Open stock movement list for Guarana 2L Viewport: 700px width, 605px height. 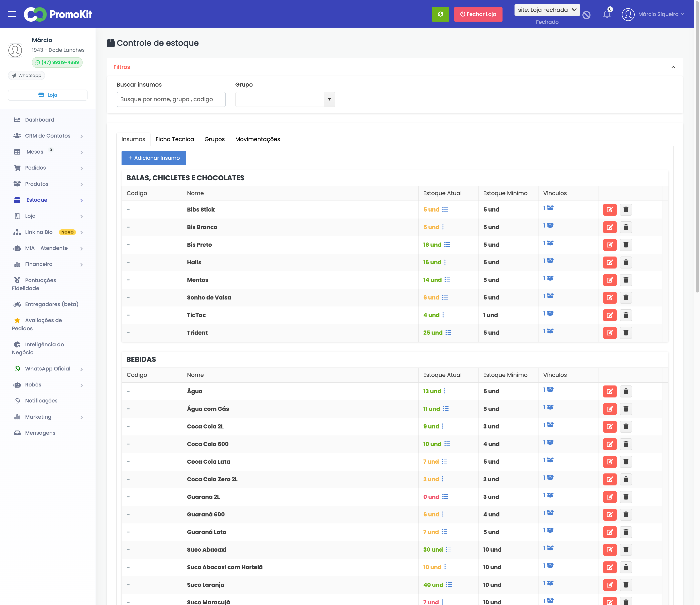coord(445,496)
